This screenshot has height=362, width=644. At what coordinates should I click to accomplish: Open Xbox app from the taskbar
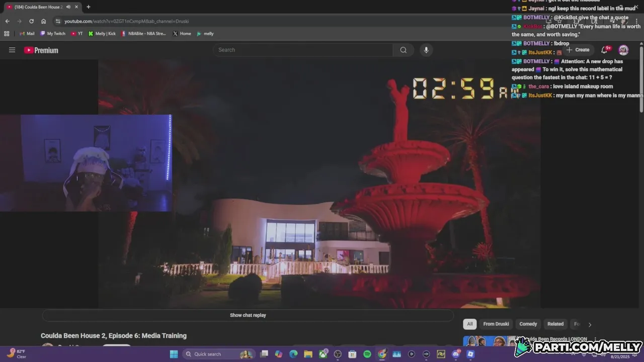tap(323, 354)
